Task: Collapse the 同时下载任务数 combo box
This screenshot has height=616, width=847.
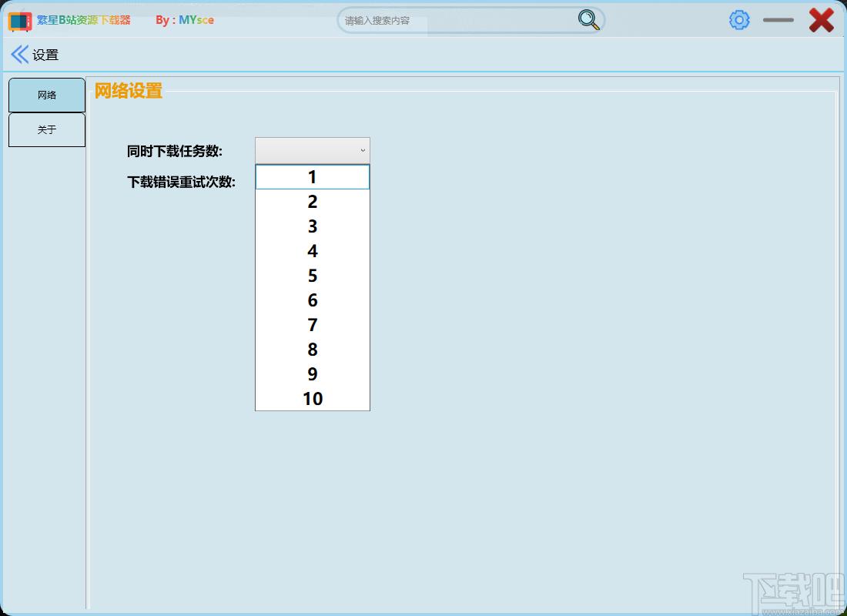Action: point(312,151)
